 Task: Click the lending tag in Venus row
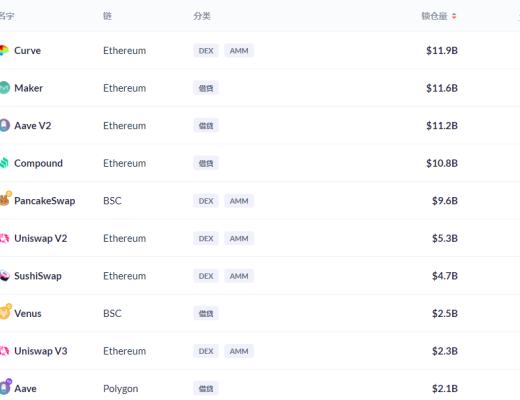tap(206, 313)
